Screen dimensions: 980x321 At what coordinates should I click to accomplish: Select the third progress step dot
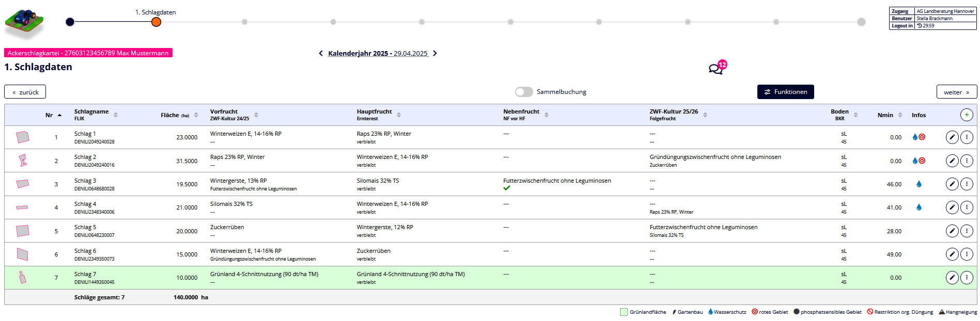pyautogui.click(x=244, y=22)
